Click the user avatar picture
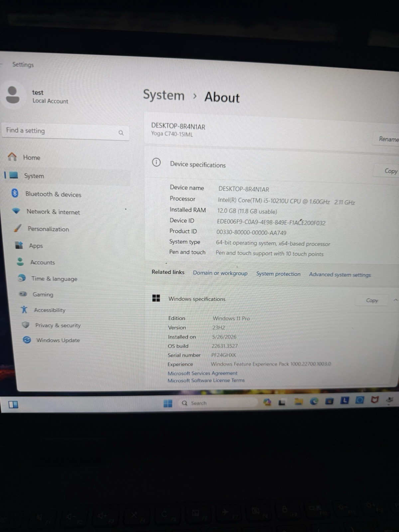This screenshot has height=532, width=399. point(13,95)
